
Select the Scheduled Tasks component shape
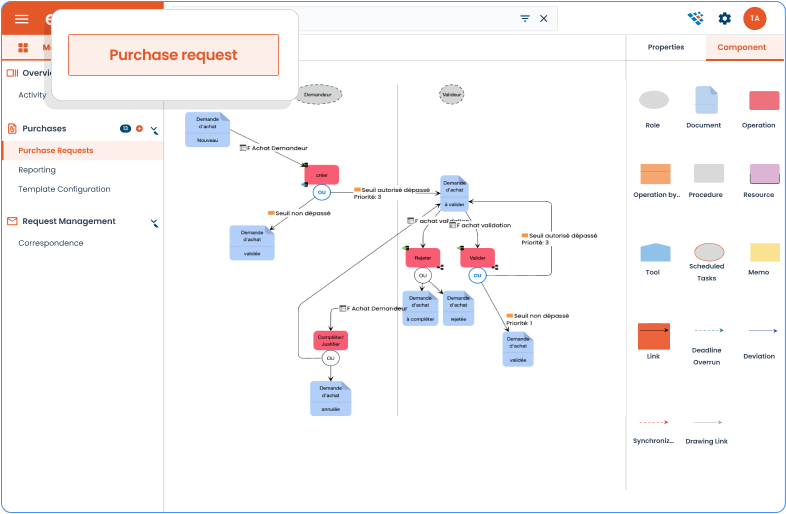(709, 252)
